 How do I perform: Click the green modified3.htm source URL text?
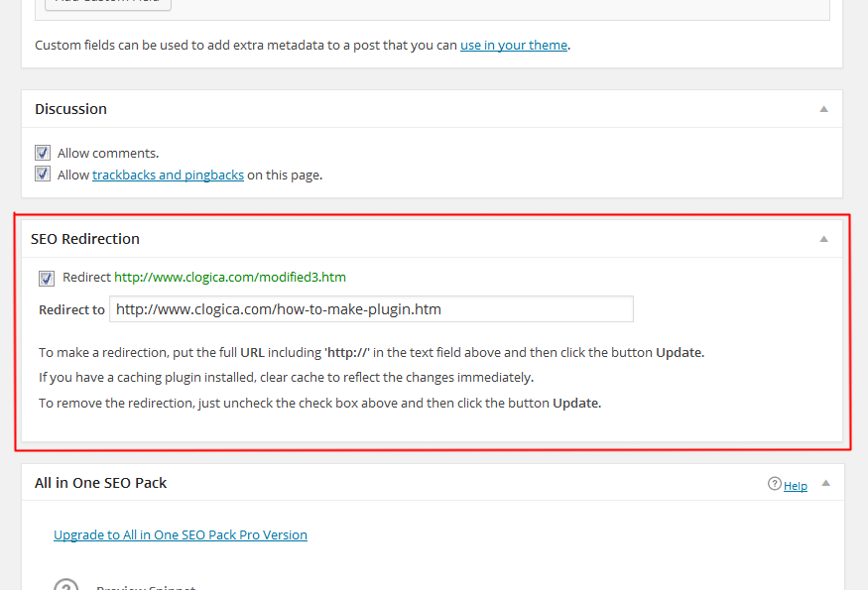230,278
